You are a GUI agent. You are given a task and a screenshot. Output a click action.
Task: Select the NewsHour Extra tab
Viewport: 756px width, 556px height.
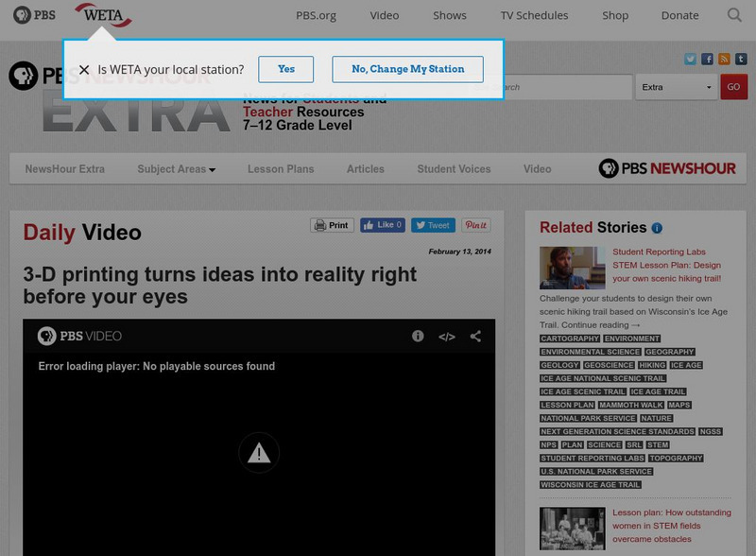pos(64,169)
